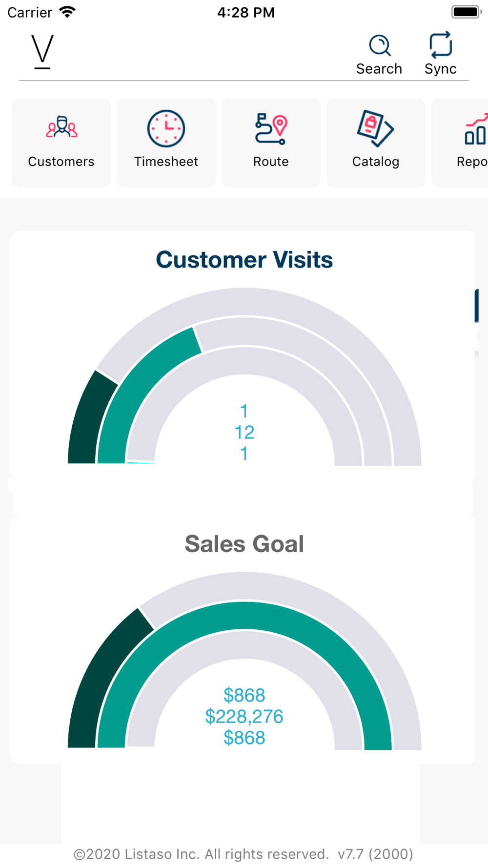The width and height of the screenshot is (488, 868).
Task: Open the Customers tile
Action: pos(61,143)
